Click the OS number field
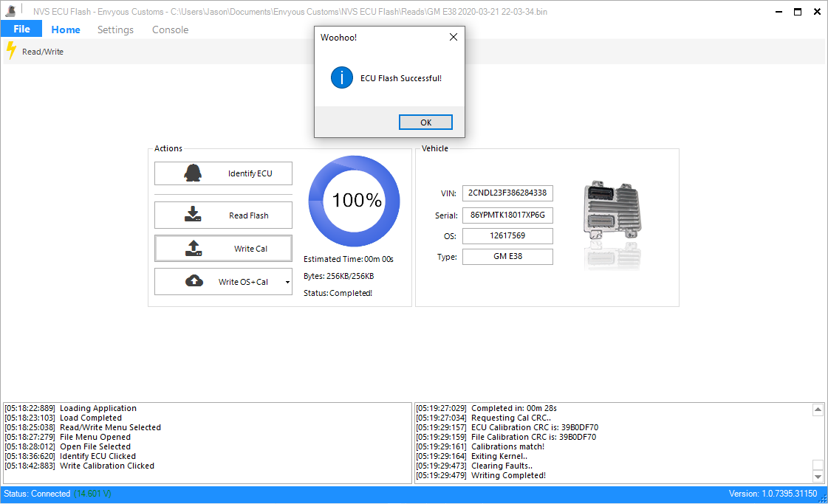Image resolution: width=828 pixels, height=504 pixels. (x=507, y=236)
